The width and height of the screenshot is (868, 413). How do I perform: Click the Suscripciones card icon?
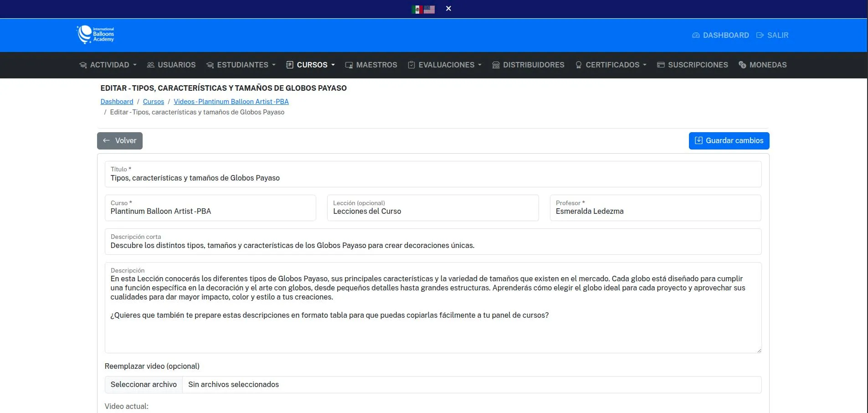point(661,65)
